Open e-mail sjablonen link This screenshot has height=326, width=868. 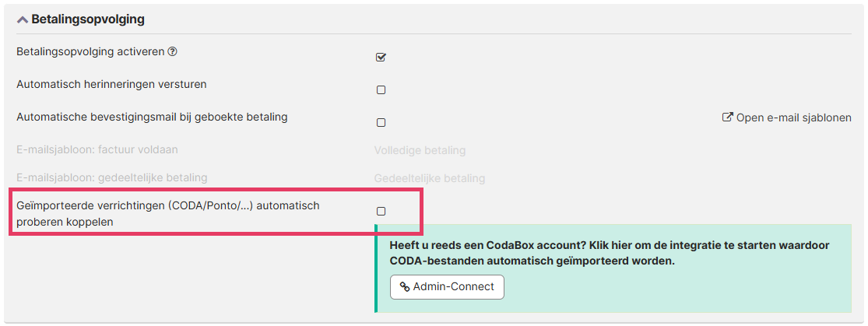[x=793, y=118]
